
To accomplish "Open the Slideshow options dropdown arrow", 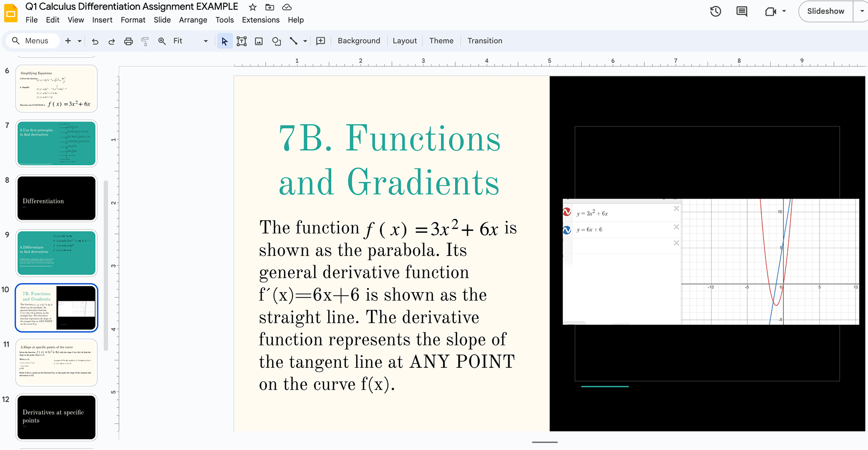I will click(861, 11).
